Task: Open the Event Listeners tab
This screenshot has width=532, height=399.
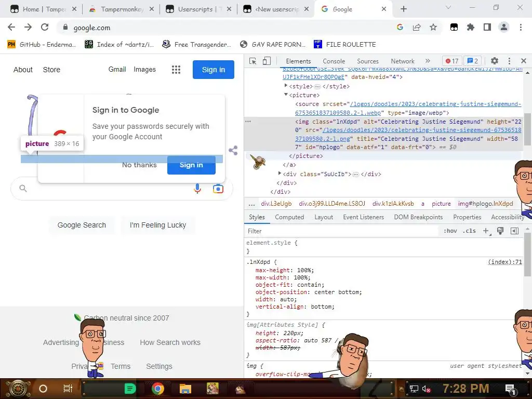Action: coord(363,217)
